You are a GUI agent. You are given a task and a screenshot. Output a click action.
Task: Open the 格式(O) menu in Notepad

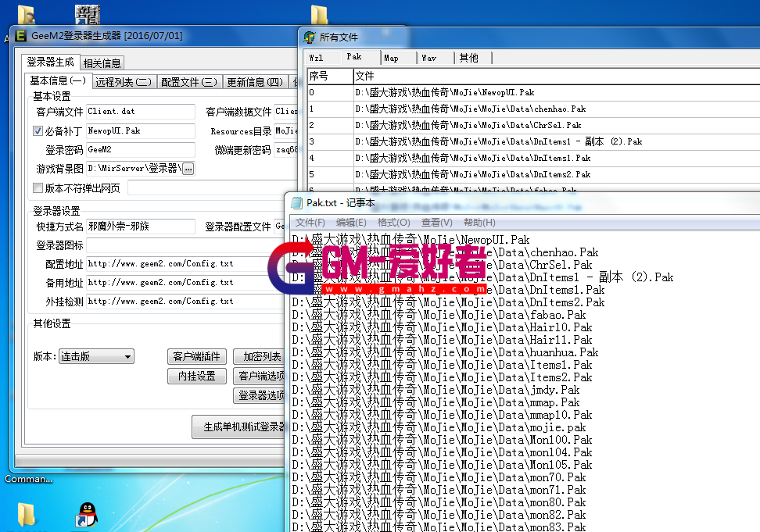pyautogui.click(x=393, y=223)
